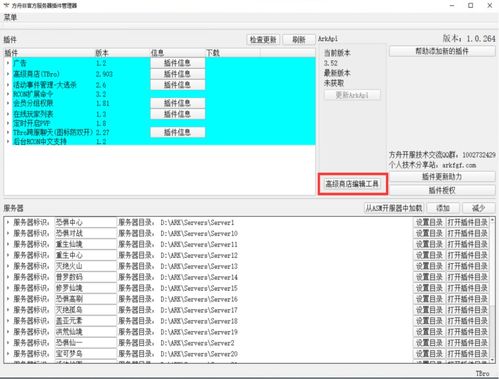This screenshot has height=379, width=499.
Task: Open 插件信息 for 高级商店(TBro)
Action: click(177, 74)
